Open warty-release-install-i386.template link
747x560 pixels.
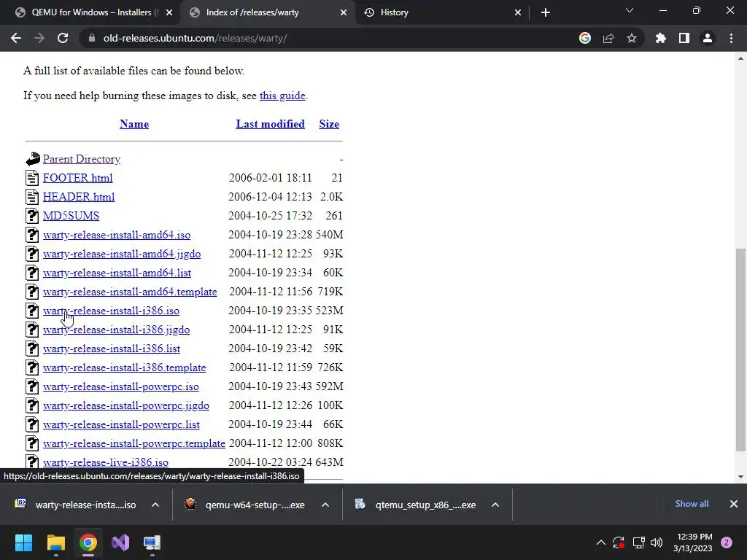(124, 367)
